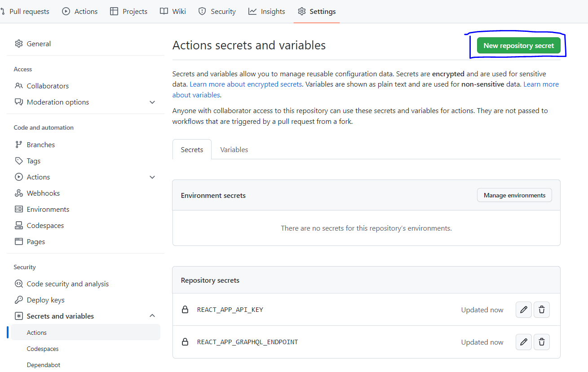Click the General gear icon in sidebar
This screenshot has width=588, height=372.
[x=19, y=44]
